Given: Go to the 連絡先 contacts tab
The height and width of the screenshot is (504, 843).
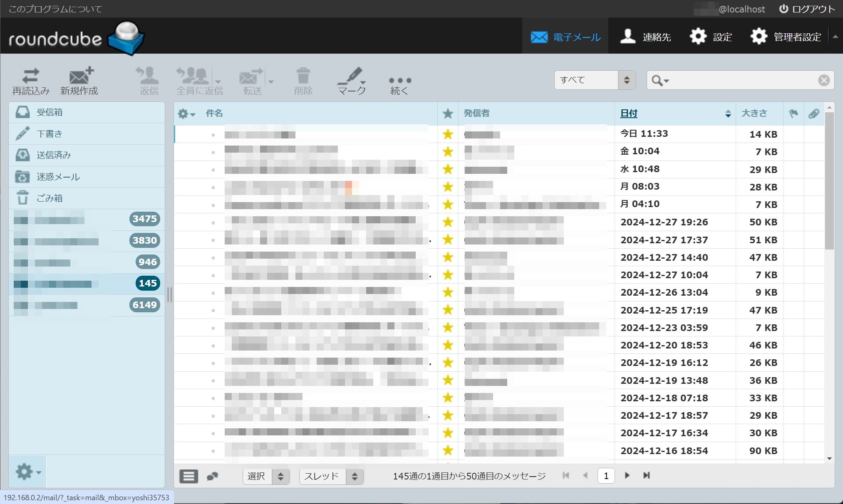Looking at the screenshot, I should tap(645, 37).
